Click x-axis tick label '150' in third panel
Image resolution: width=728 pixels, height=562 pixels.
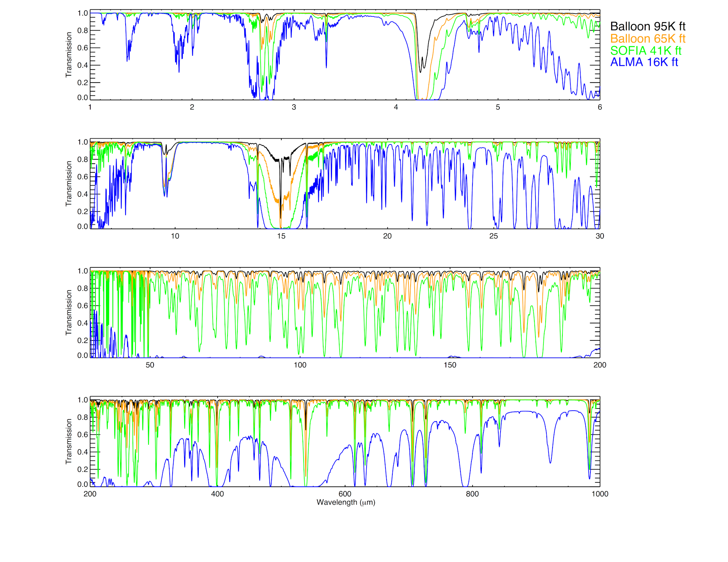tap(450, 365)
